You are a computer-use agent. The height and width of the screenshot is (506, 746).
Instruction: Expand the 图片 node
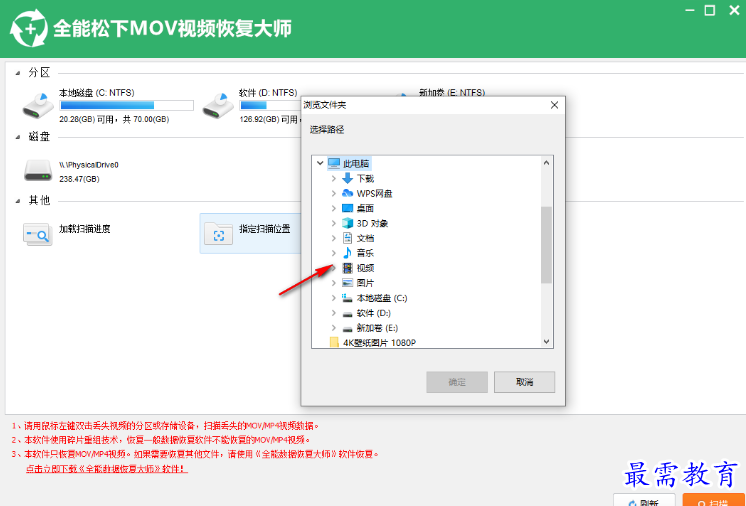tap(334, 283)
